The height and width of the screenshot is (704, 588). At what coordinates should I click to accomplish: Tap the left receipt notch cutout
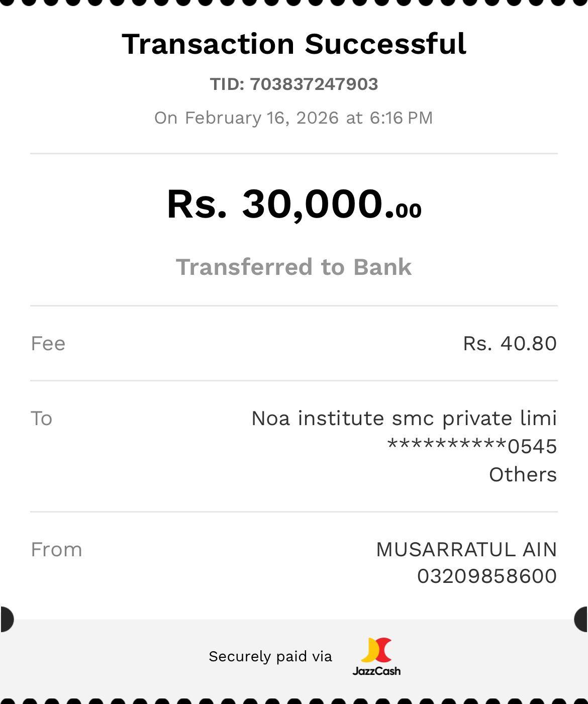[x=6, y=619]
